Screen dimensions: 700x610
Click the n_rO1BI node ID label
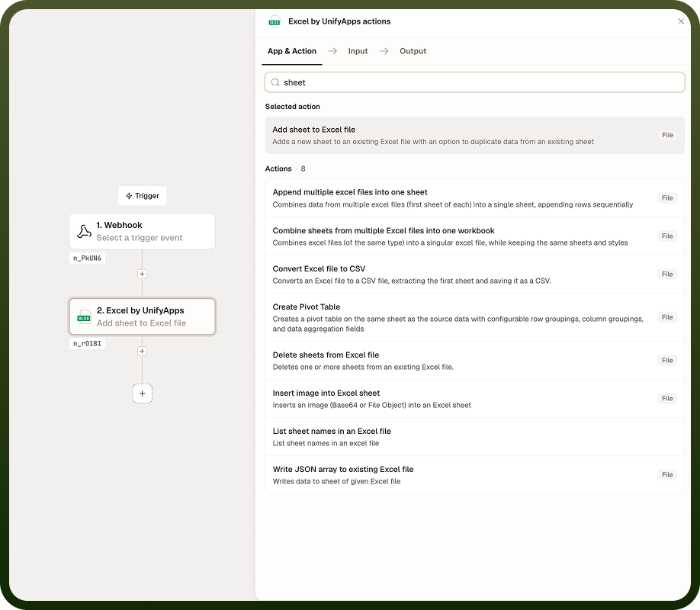87,343
